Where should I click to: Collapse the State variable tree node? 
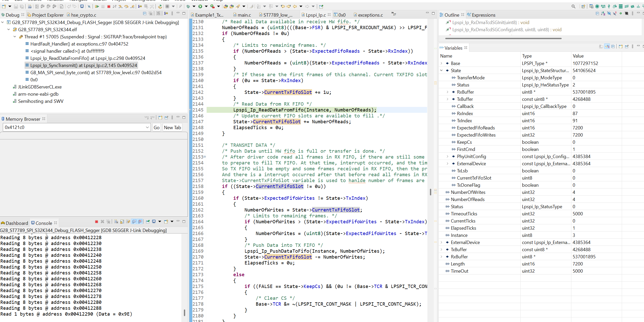coord(441,70)
